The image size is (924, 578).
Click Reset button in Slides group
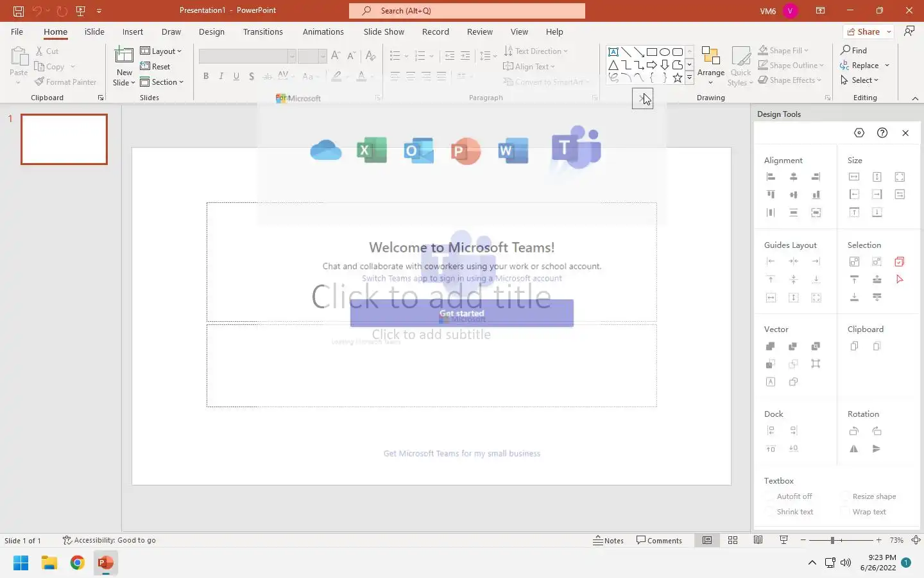point(155,67)
